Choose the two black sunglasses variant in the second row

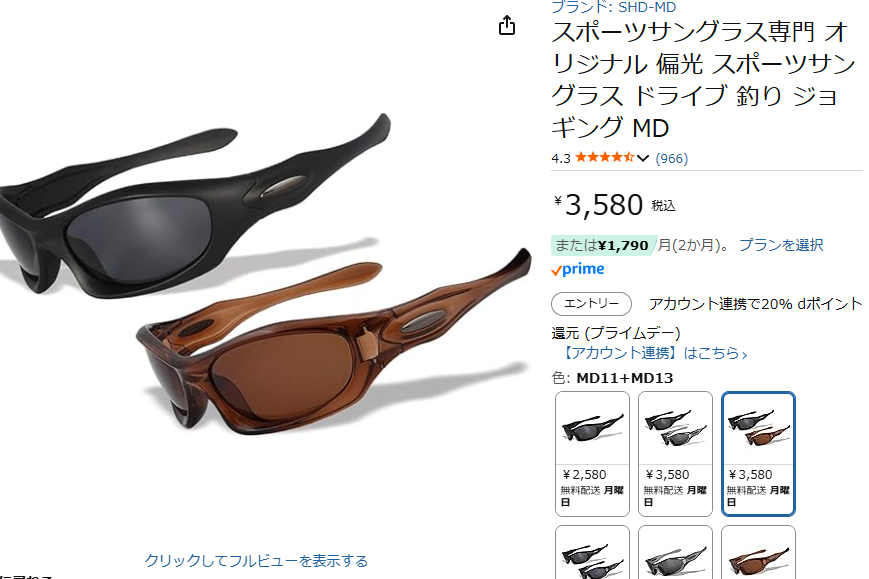[x=592, y=552]
